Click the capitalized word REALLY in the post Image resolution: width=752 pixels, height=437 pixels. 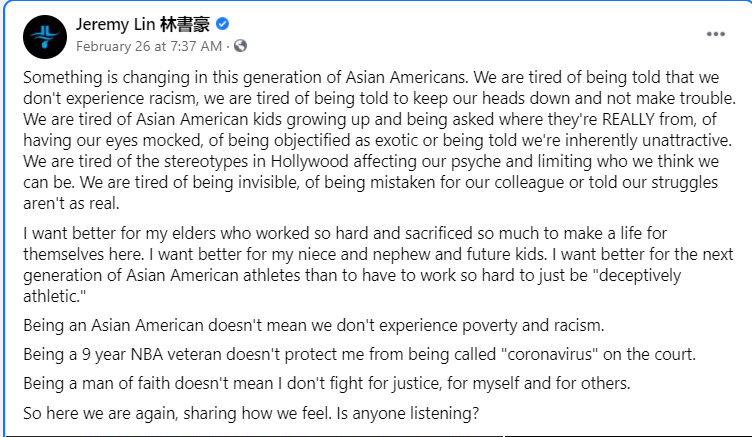tap(628, 119)
